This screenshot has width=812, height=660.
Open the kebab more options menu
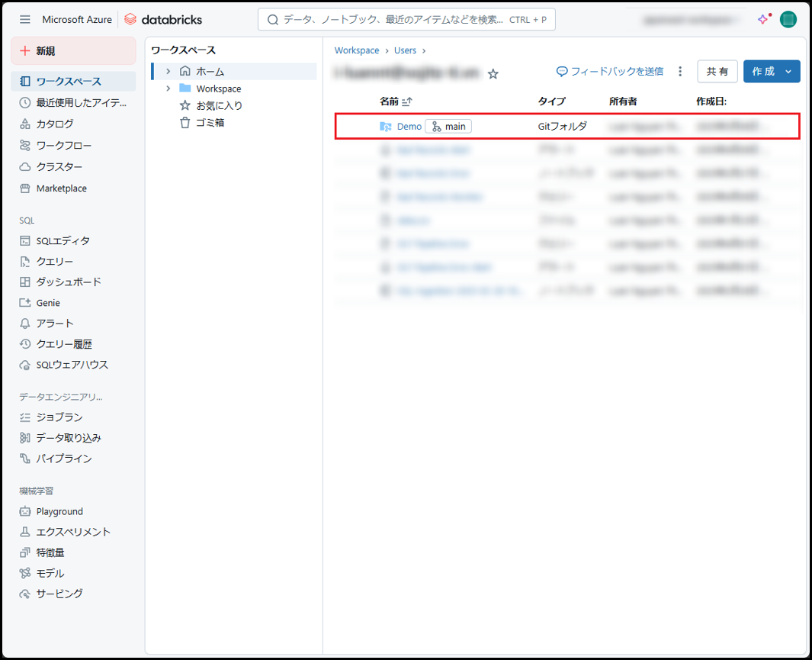pyautogui.click(x=680, y=72)
